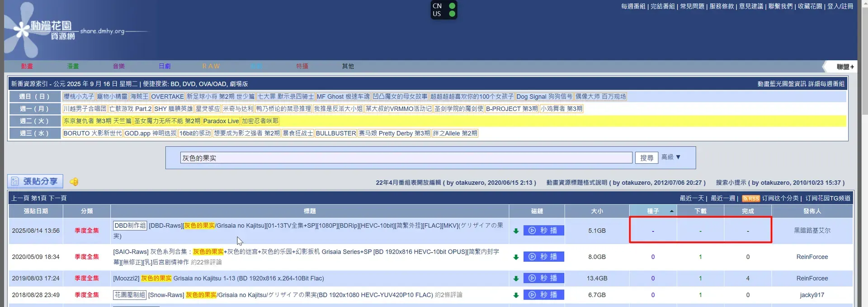Open 搜索小提示 notice link

click(780, 182)
